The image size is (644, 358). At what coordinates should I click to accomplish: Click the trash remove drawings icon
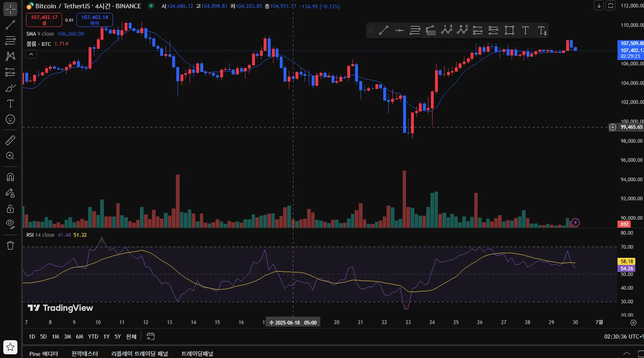tap(10, 245)
